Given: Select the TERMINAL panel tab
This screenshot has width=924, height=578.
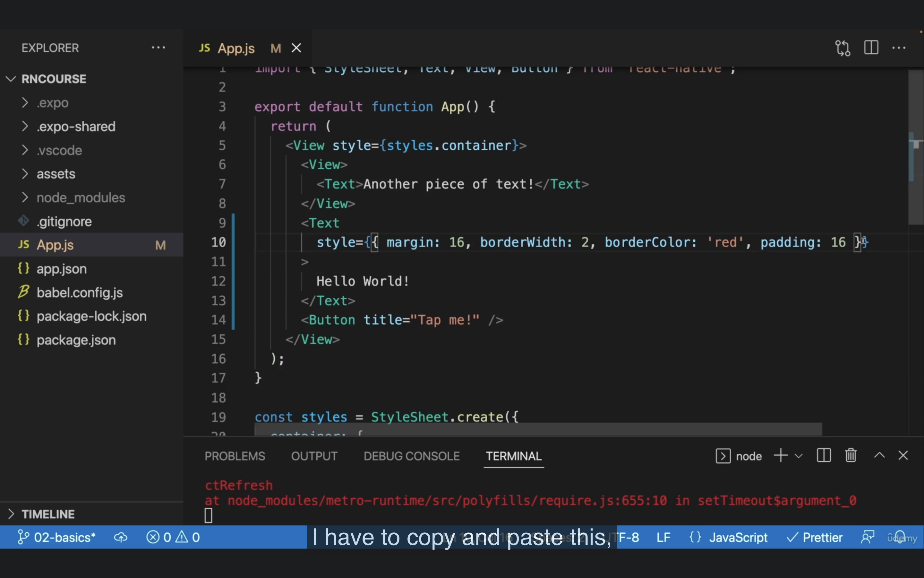Looking at the screenshot, I should pos(514,456).
